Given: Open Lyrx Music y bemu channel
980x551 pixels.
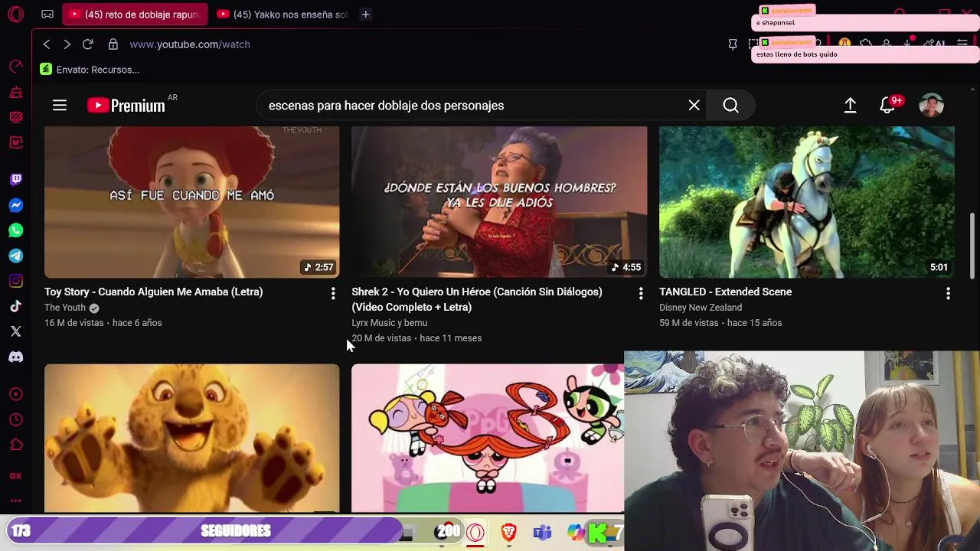Looking at the screenshot, I should click(390, 323).
